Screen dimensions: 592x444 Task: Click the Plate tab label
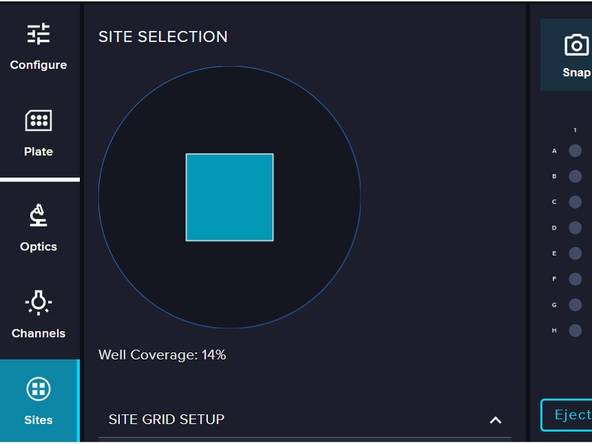pos(39,151)
